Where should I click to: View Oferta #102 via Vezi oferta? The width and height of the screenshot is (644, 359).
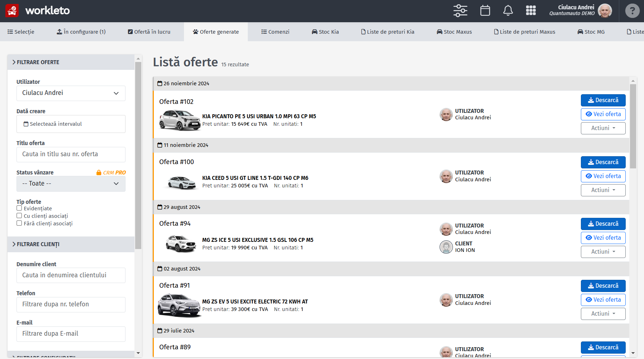603,114
